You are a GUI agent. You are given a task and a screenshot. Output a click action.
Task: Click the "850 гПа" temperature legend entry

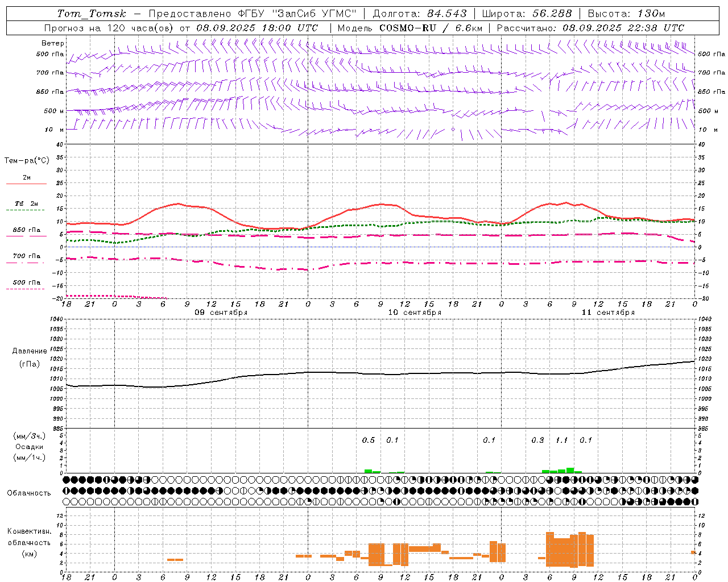[x=26, y=230]
